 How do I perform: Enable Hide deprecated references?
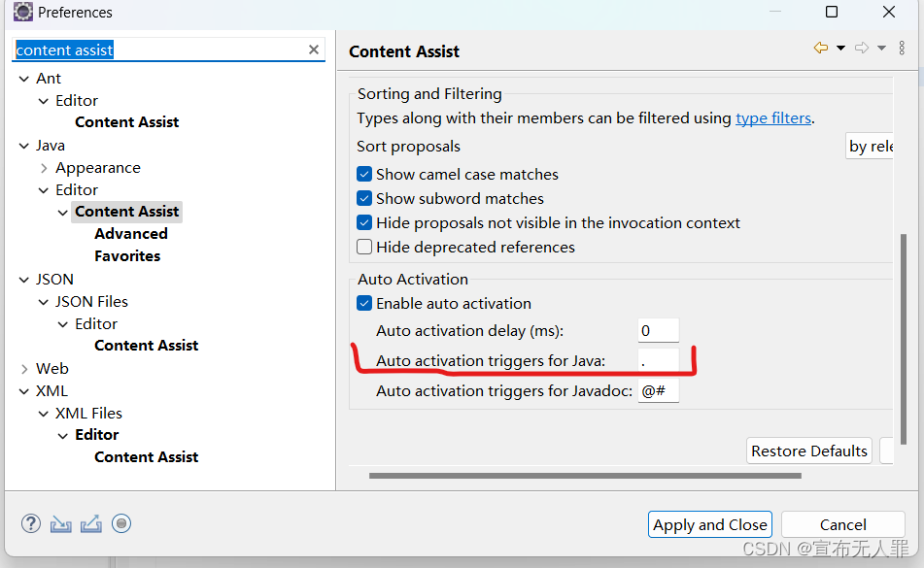tap(364, 247)
